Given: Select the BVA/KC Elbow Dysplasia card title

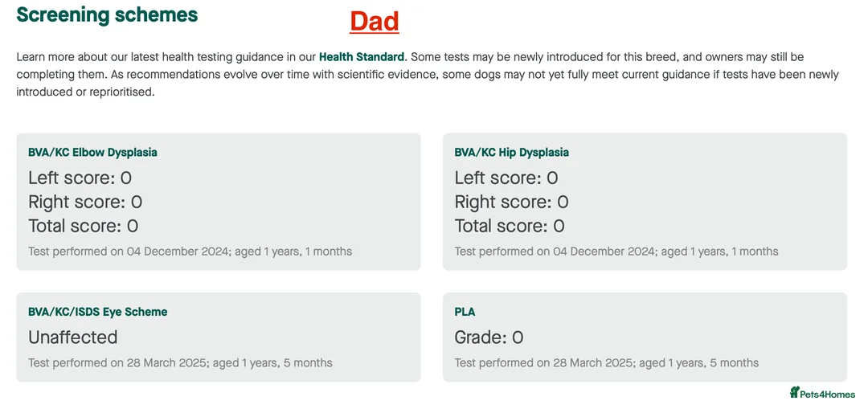Looking at the screenshot, I should point(92,152).
